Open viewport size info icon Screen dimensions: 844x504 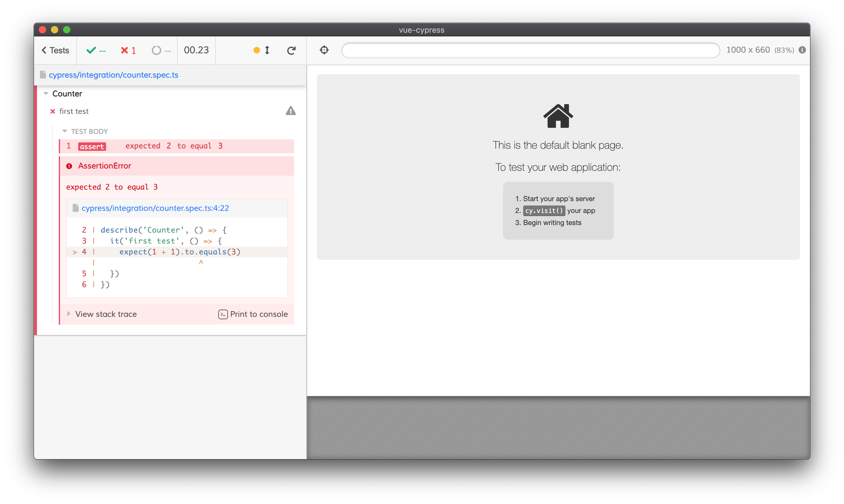tap(802, 50)
